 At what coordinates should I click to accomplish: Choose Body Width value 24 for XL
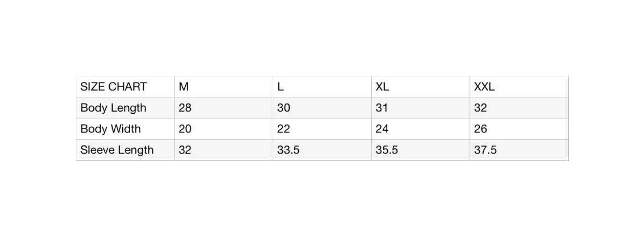382,129
